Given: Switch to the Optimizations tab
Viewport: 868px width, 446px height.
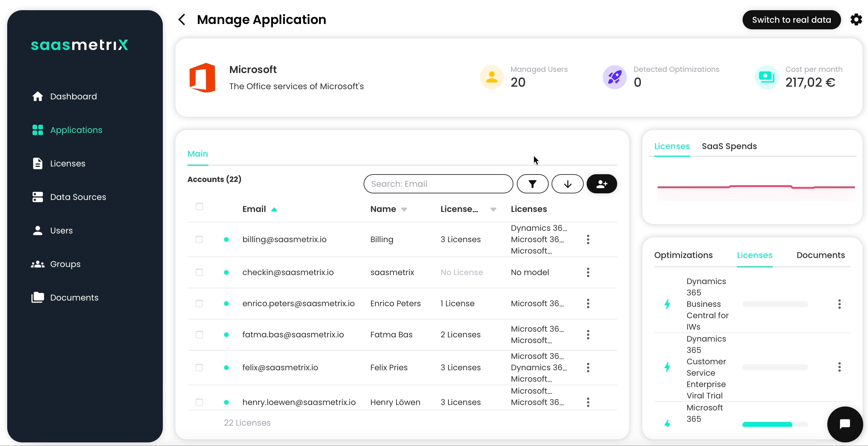Looking at the screenshot, I should 683,255.
